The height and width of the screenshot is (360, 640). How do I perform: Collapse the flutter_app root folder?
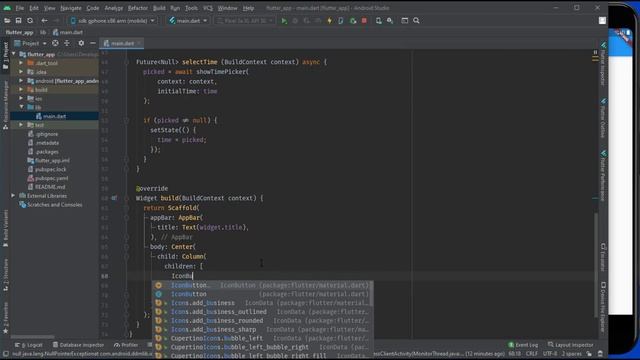tap(14, 54)
